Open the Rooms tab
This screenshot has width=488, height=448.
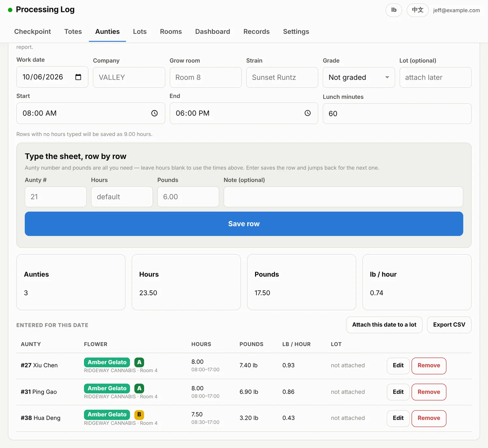171,32
